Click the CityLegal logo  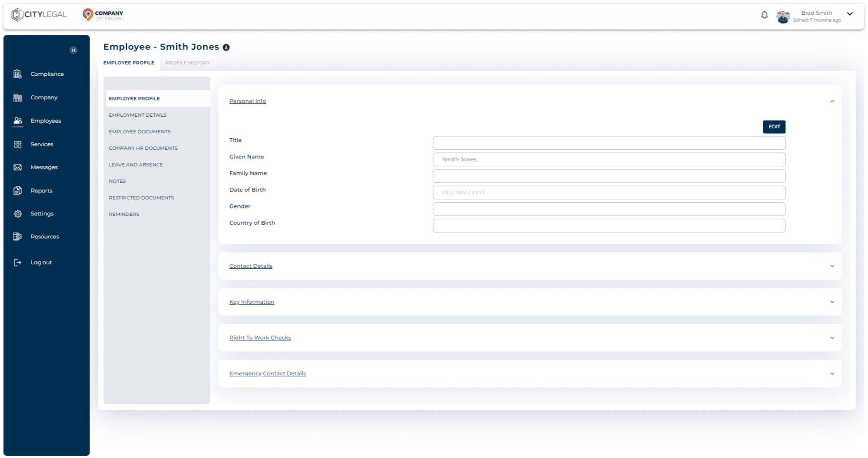tap(39, 15)
